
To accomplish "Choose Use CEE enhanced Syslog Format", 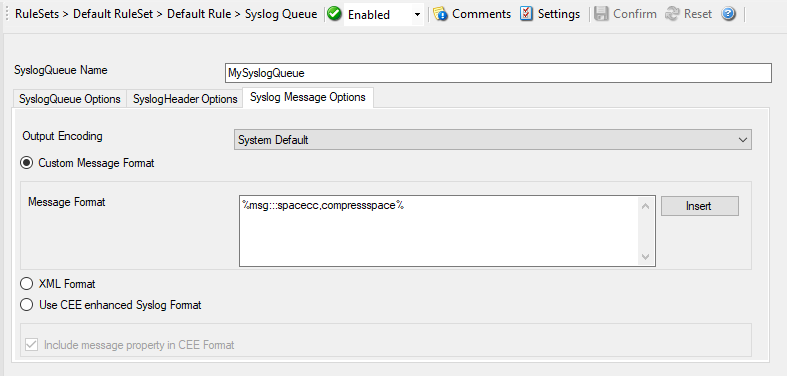I will [x=27, y=305].
